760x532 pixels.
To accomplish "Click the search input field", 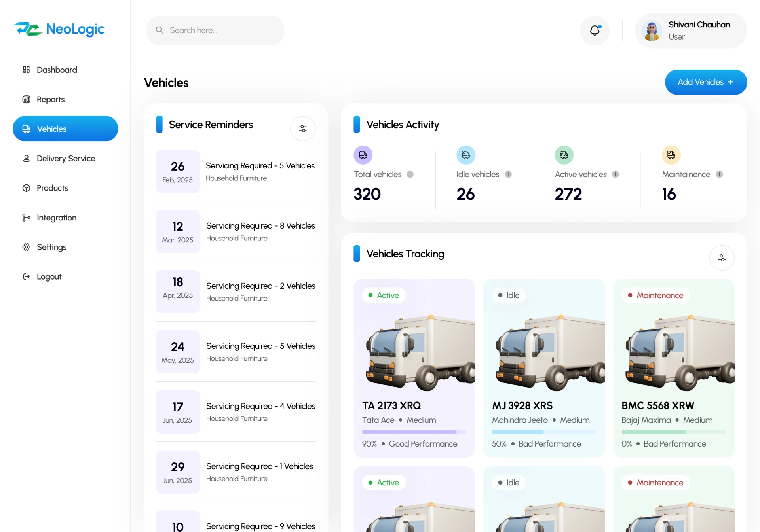I will point(215,30).
